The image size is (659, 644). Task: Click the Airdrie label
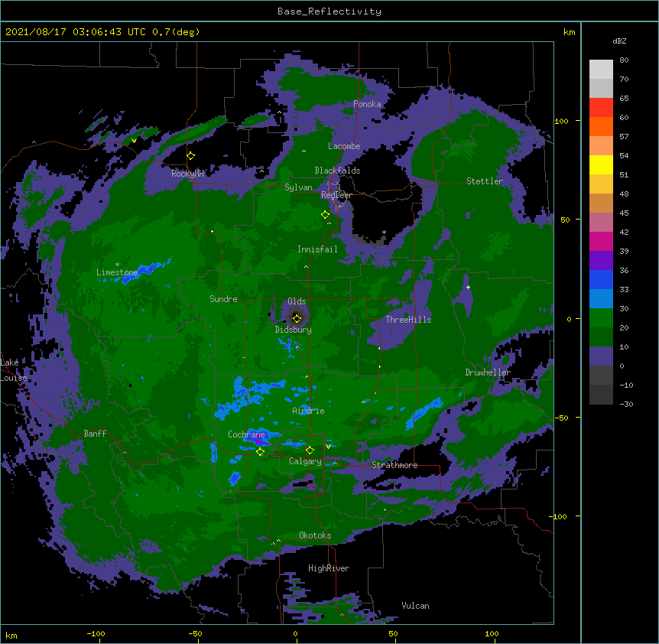click(x=309, y=411)
